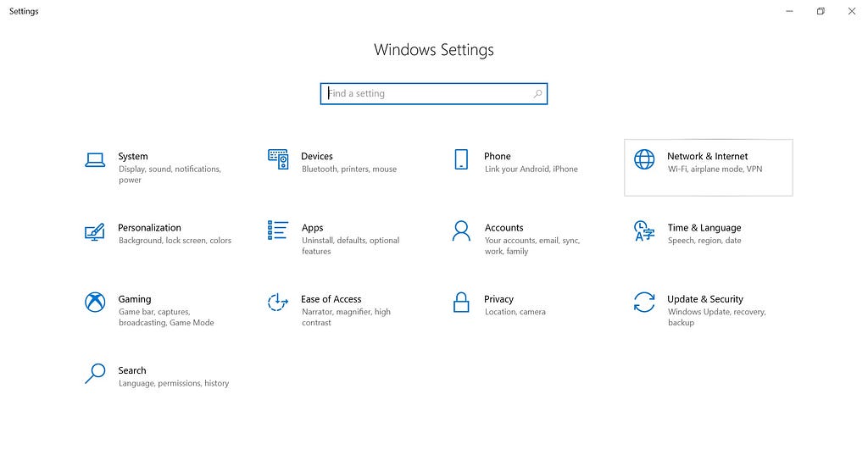Open the Search category title

point(131,371)
